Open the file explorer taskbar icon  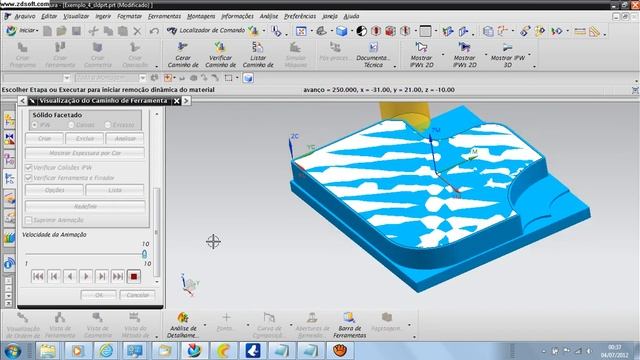47,351
